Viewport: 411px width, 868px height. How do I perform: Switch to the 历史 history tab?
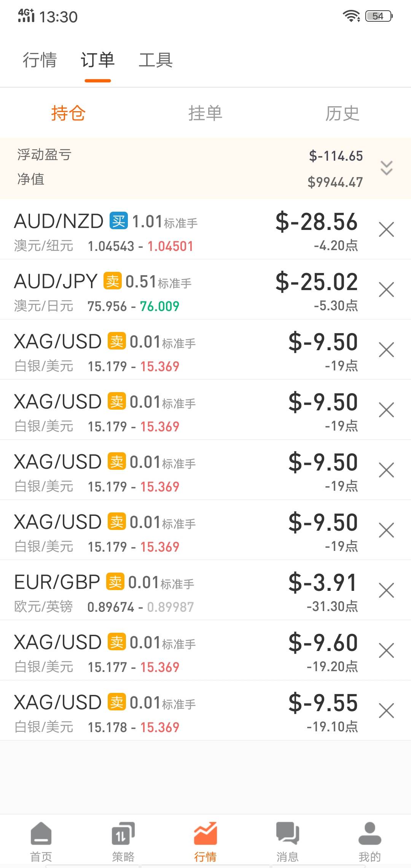point(342,113)
